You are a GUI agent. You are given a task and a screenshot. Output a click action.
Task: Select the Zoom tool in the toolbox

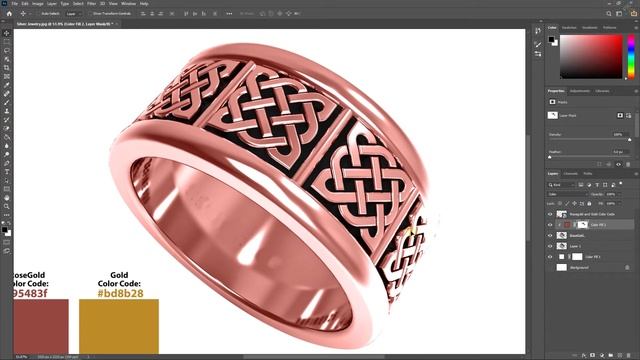click(x=7, y=207)
